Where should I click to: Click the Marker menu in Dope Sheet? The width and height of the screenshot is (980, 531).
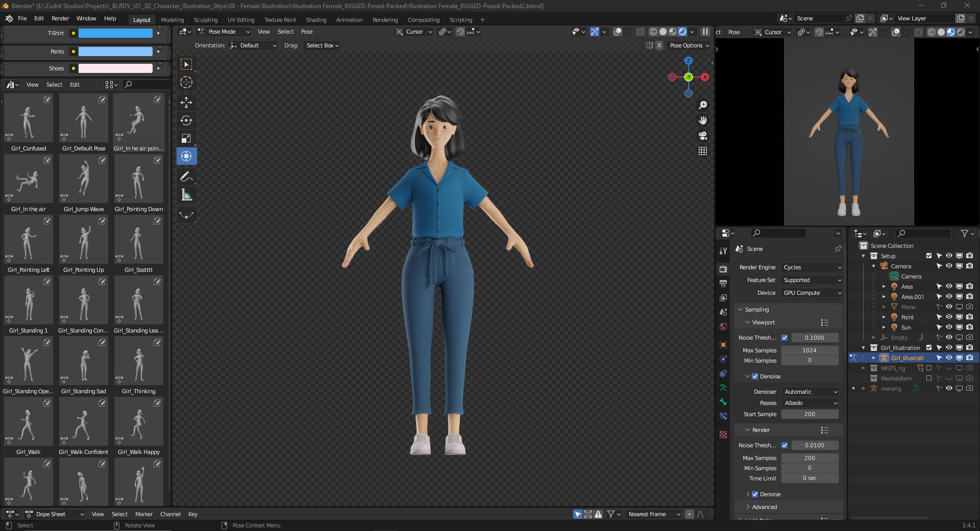click(143, 514)
